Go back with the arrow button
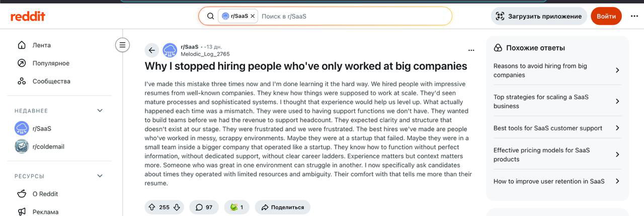Viewport: 644px width, 216px height. (152, 50)
